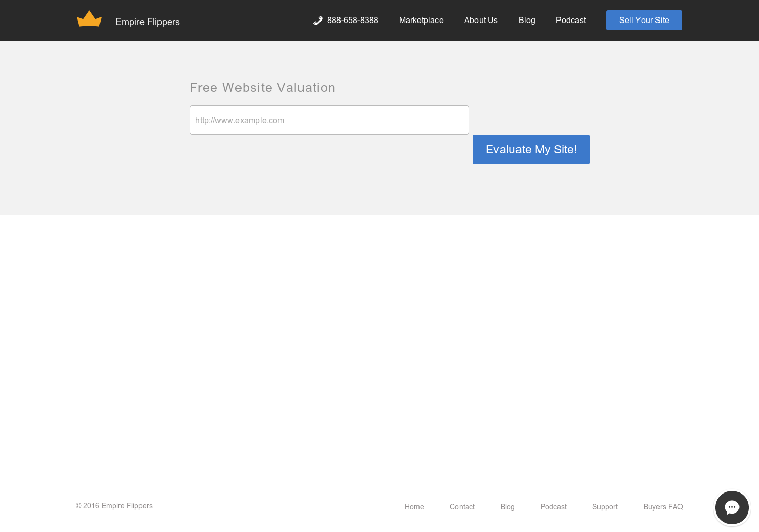Click the Evaluate My Site! button
Screen dimensions: 759x532
(531, 150)
